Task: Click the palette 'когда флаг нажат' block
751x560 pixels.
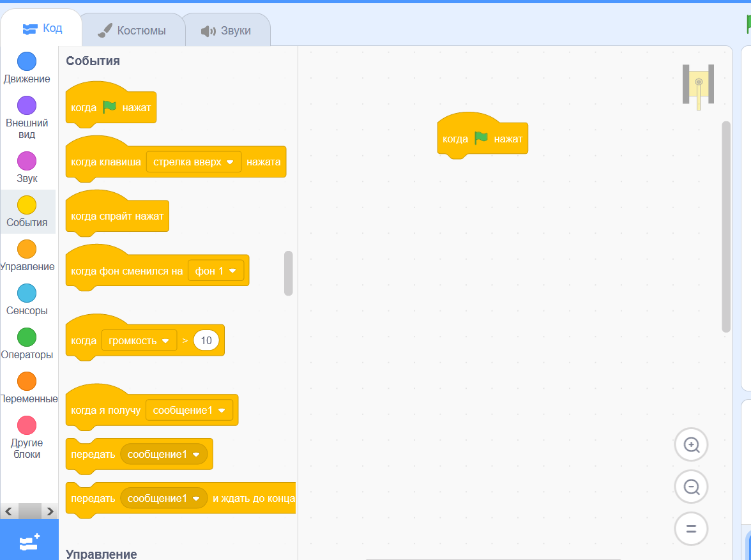Action: click(x=111, y=105)
